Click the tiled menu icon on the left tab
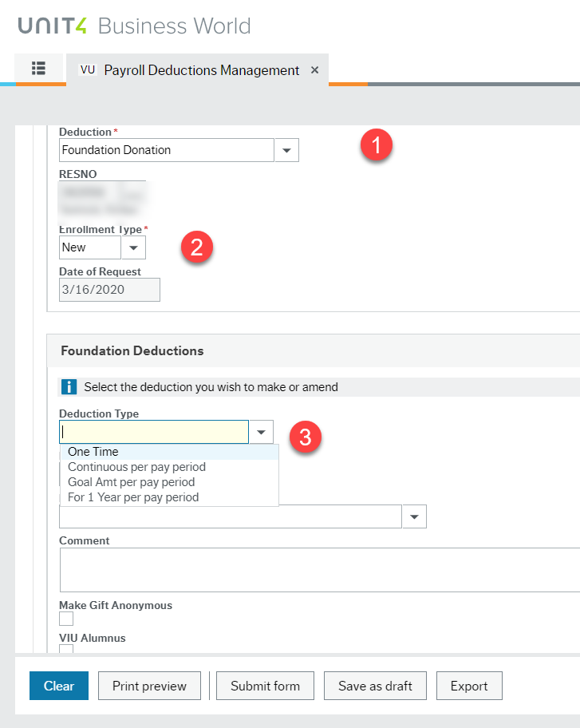Viewport: 580px width, 728px height. pyautogui.click(x=38, y=69)
